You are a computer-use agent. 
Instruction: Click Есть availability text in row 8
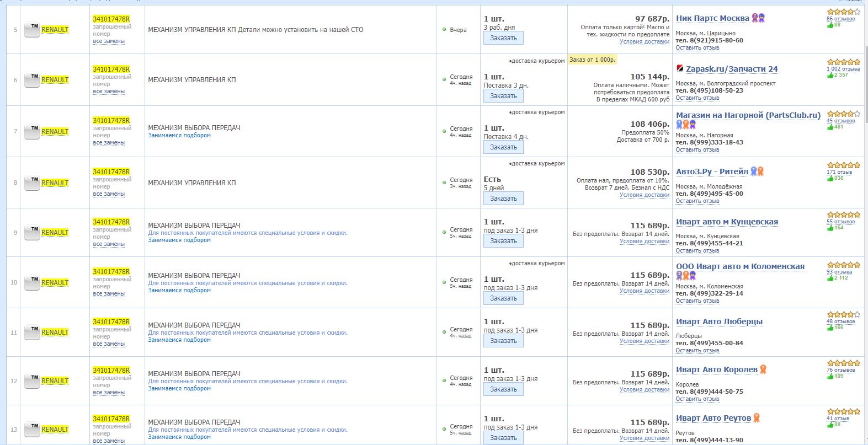pyautogui.click(x=492, y=179)
